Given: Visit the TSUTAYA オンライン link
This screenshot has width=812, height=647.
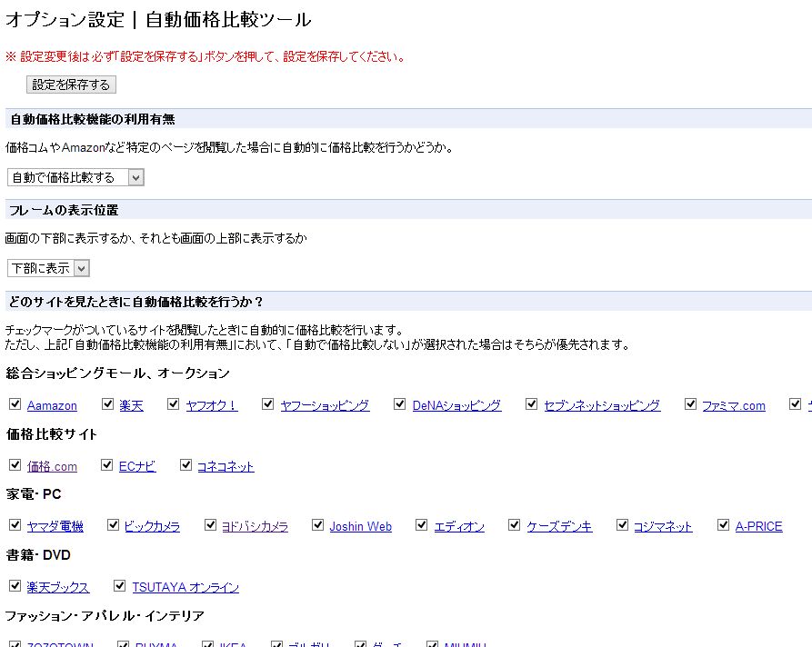Looking at the screenshot, I should [185, 587].
